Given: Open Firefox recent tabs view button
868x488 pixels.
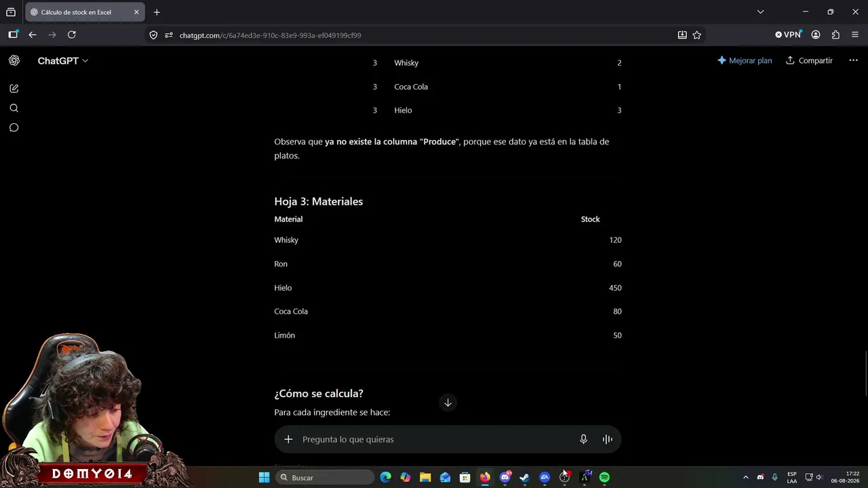Looking at the screenshot, I should coord(10,12).
